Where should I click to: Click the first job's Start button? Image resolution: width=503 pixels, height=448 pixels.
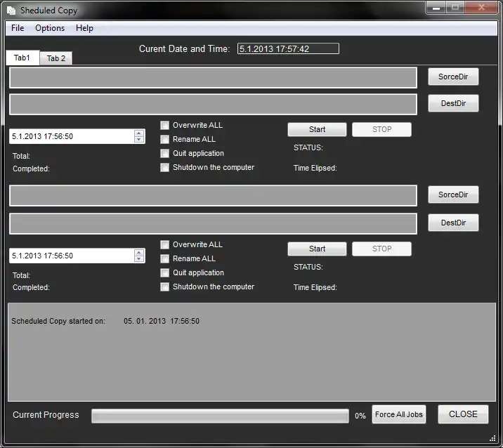pyautogui.click(x=317, y=130)
